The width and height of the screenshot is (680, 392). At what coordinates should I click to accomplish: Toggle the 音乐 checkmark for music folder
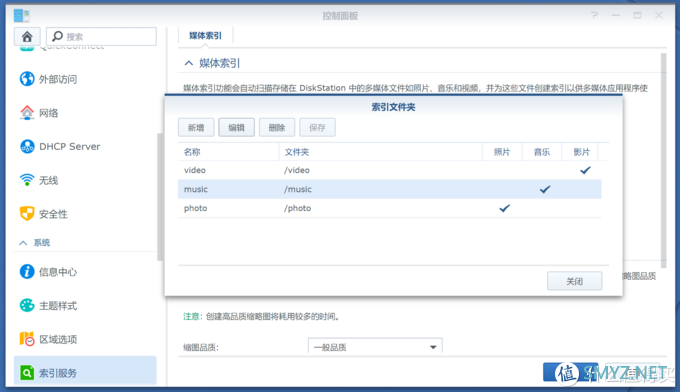[545, 189]
